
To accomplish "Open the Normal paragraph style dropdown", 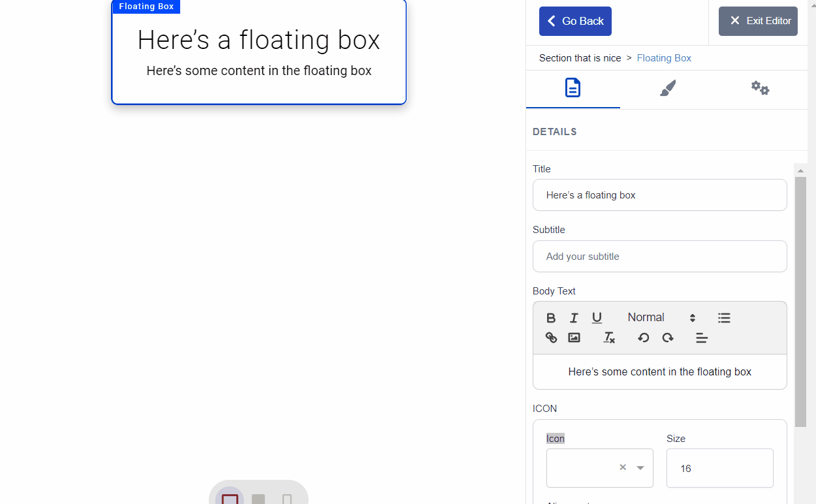I will pos(656,317).
